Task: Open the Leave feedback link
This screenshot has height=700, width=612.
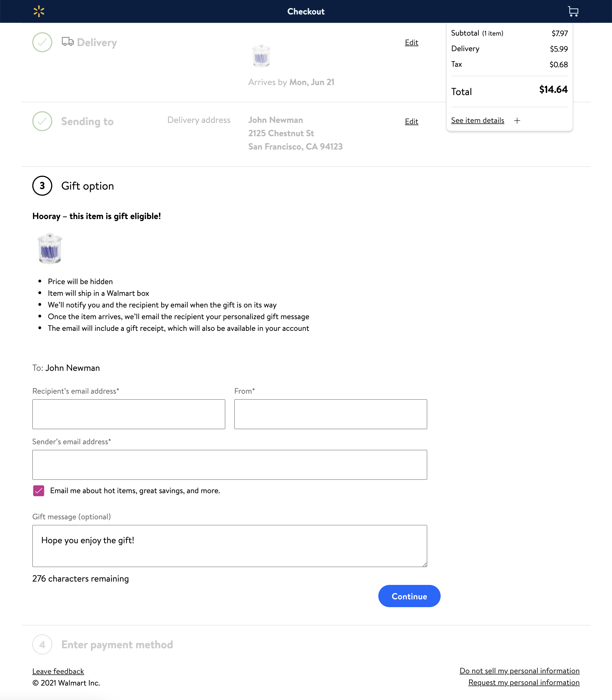Action: [x=58, y=671]
